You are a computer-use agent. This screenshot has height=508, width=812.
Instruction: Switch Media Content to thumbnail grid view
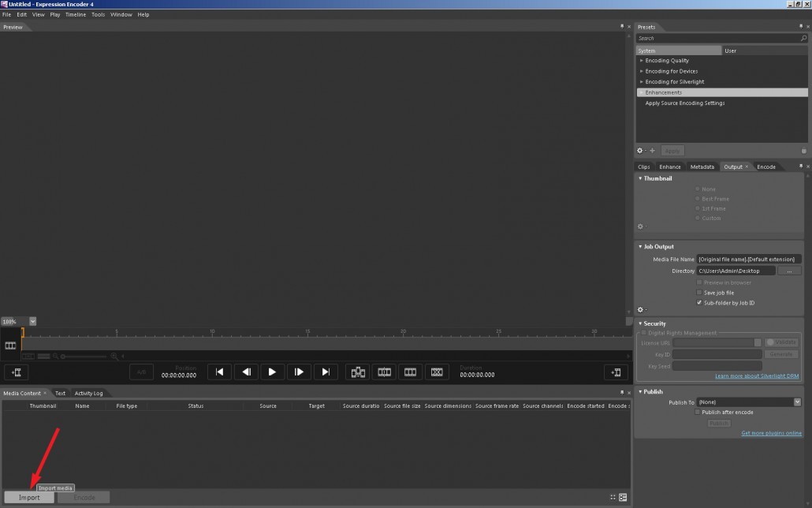(613, 497)
